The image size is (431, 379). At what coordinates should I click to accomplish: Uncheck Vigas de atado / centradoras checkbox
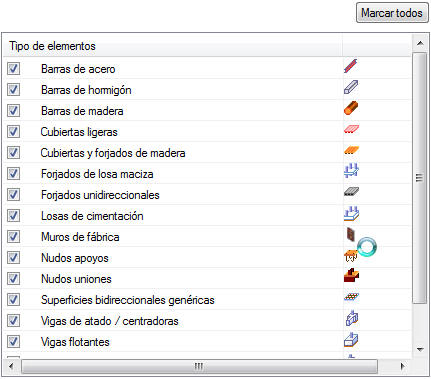[x=13, y=321]
